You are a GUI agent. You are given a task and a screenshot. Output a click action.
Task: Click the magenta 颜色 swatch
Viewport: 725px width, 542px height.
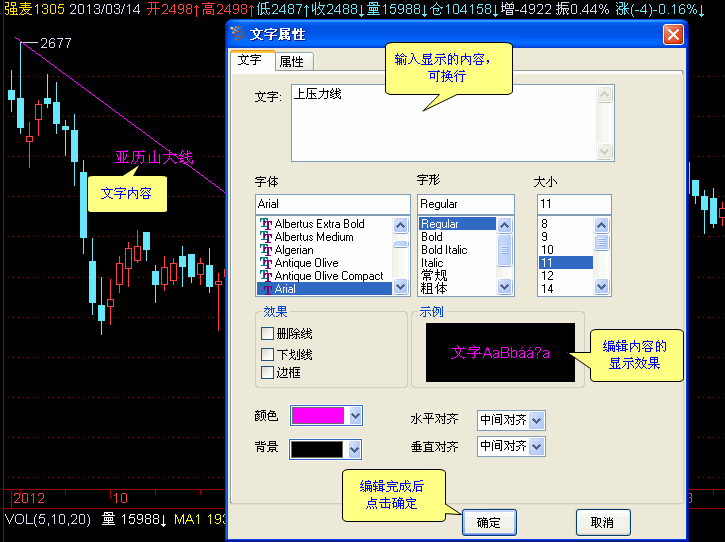point(317,415)
